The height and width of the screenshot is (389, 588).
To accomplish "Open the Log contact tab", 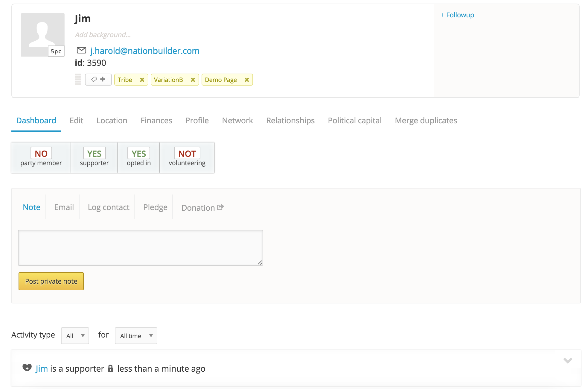I will (x=109, y=207).
